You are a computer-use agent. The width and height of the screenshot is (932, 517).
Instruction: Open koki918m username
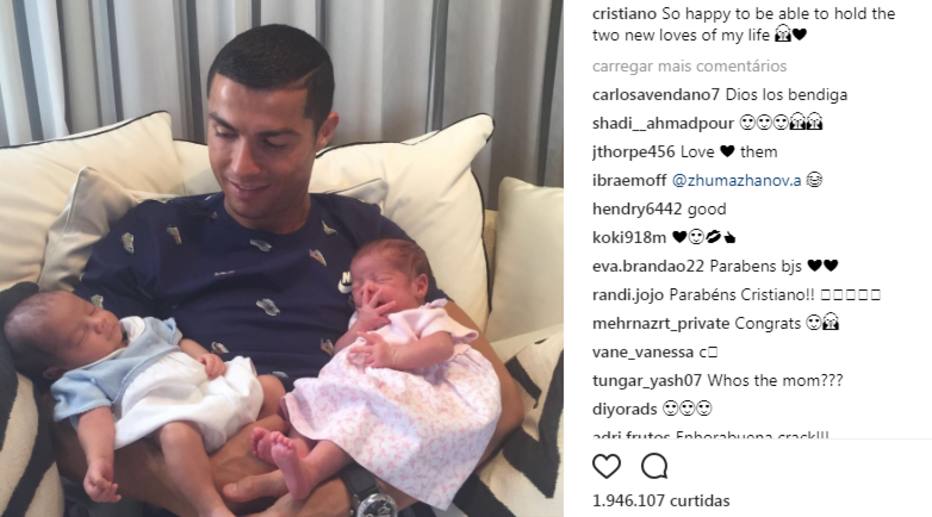coord(629,238)
